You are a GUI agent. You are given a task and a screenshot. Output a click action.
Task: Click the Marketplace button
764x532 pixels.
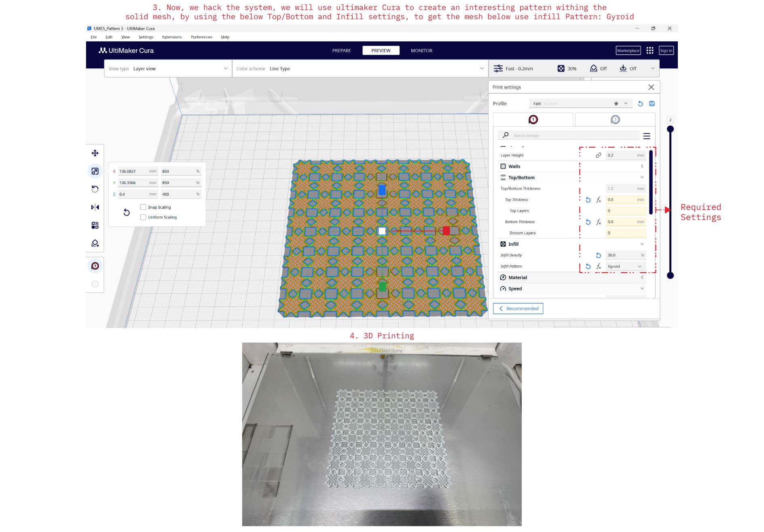tap(628, 51)
